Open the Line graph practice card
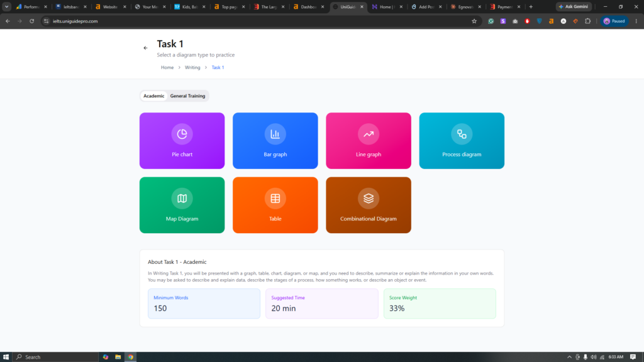Viewport: 644px width, 362px height. (369, 141)
